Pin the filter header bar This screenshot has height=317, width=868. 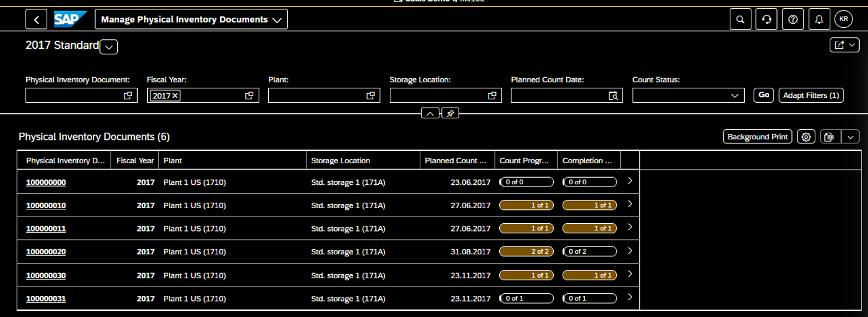450,113
